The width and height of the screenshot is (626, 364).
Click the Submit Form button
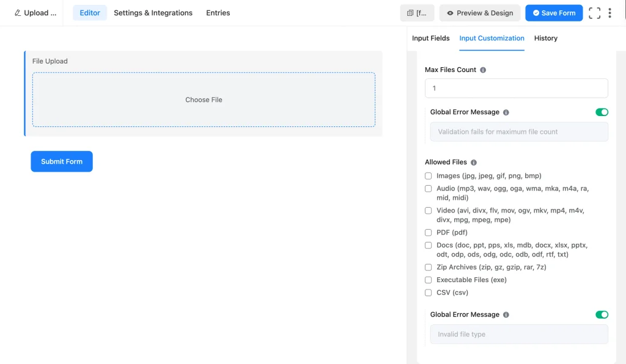point(62,161)
